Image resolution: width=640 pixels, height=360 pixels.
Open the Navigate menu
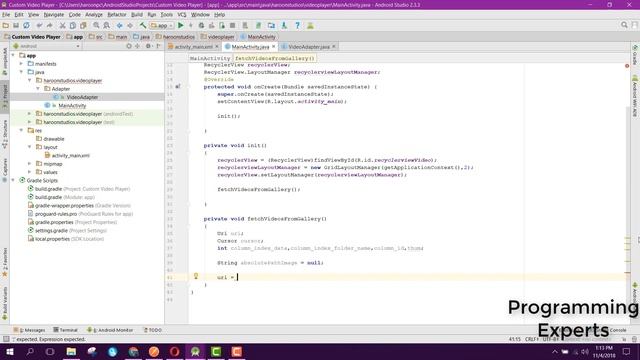click(53, 15)
